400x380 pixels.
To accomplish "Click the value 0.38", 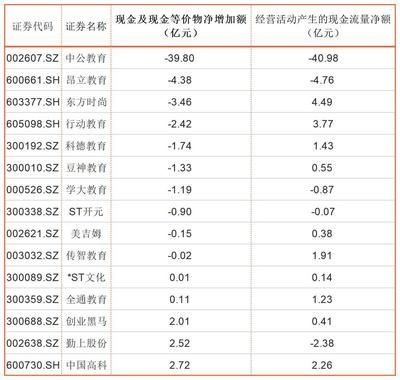I will click(x=322, y=234).
